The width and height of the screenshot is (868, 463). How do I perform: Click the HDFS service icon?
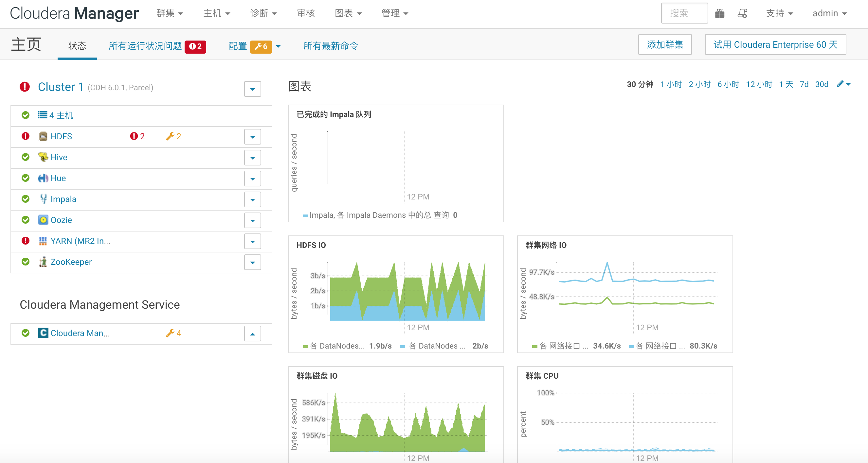click(x=43, y=136)
